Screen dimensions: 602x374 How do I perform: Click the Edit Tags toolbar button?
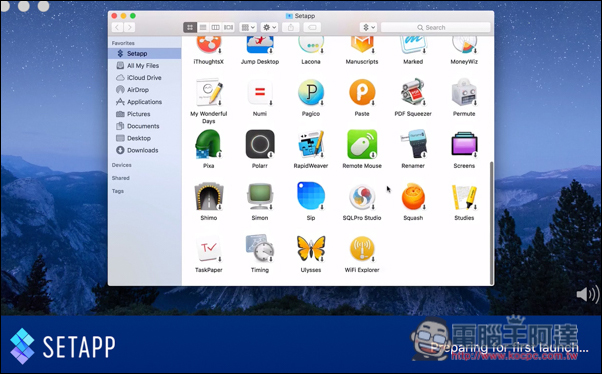[312, 27]
